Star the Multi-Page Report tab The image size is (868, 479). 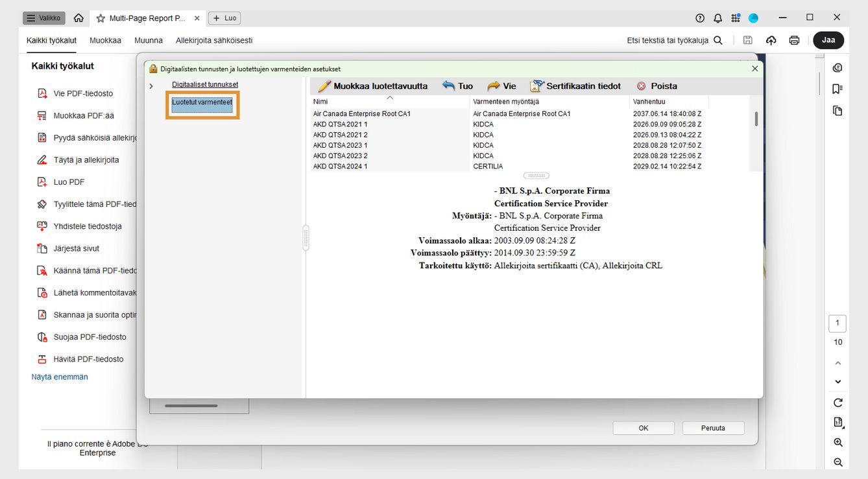click(101, 18)
